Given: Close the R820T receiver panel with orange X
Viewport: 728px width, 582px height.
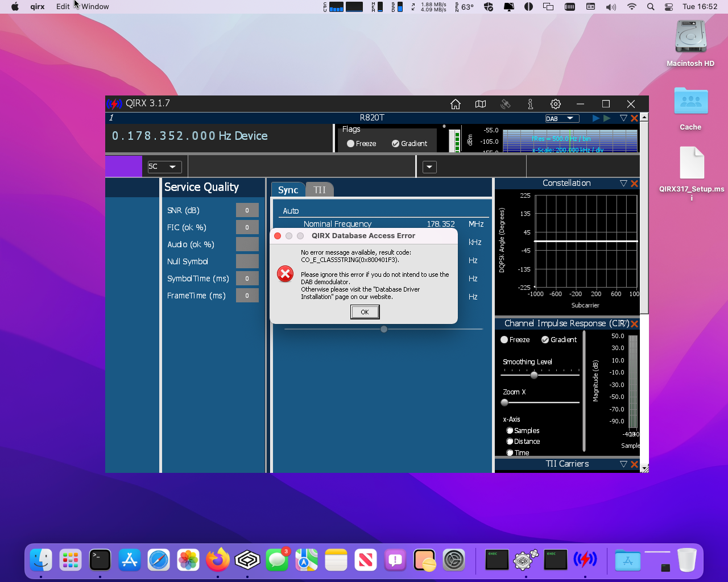Looking at the screenshot, I should (x=634, y=118).
